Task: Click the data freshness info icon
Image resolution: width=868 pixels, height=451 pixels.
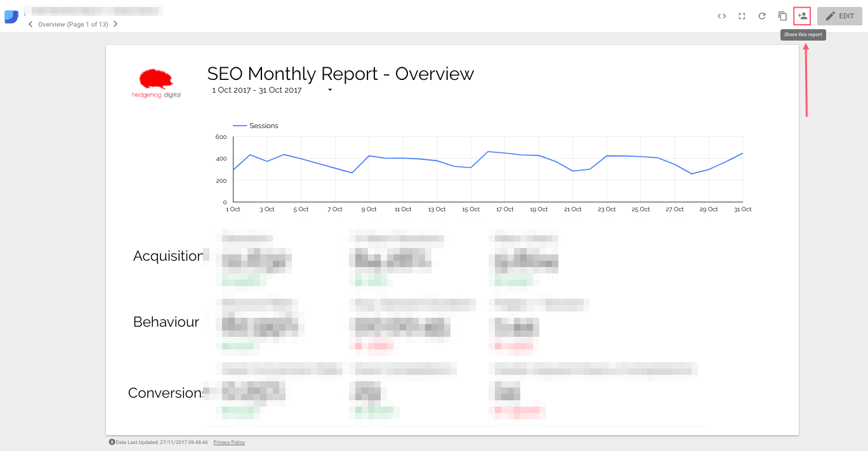Action: 112,442
